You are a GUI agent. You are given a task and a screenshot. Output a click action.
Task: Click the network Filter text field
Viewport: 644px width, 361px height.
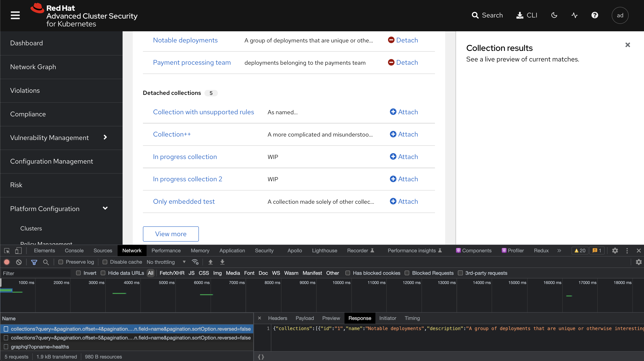point(35,273)
